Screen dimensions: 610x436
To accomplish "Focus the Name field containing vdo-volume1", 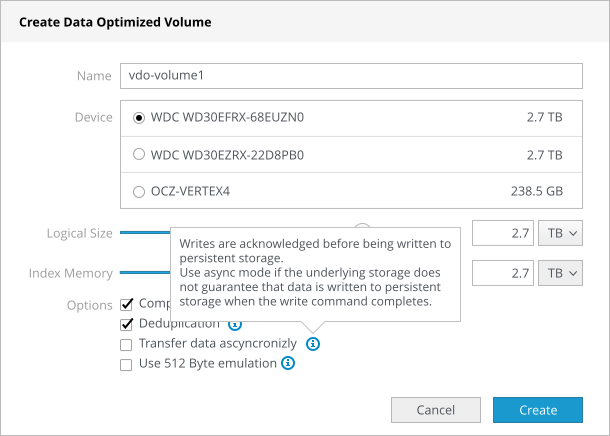I will pyautogui.click(x=351, y=76).
